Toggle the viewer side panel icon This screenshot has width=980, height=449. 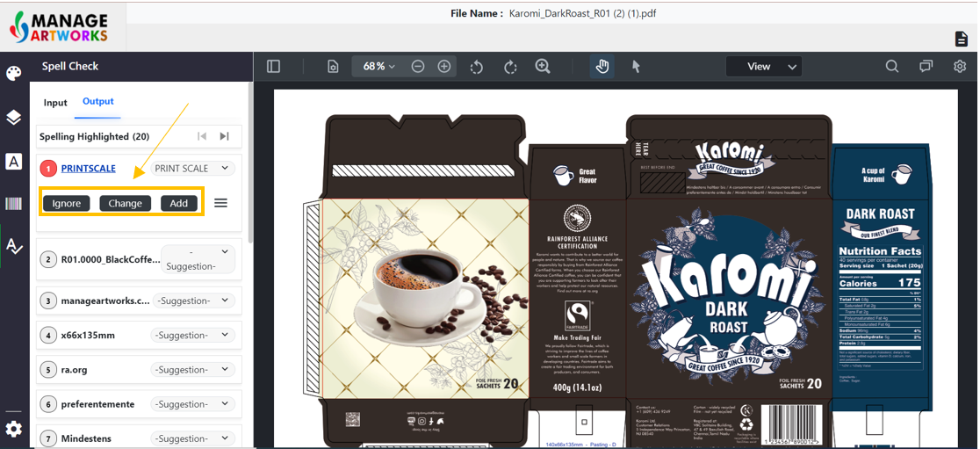click(x=273, y=66)
